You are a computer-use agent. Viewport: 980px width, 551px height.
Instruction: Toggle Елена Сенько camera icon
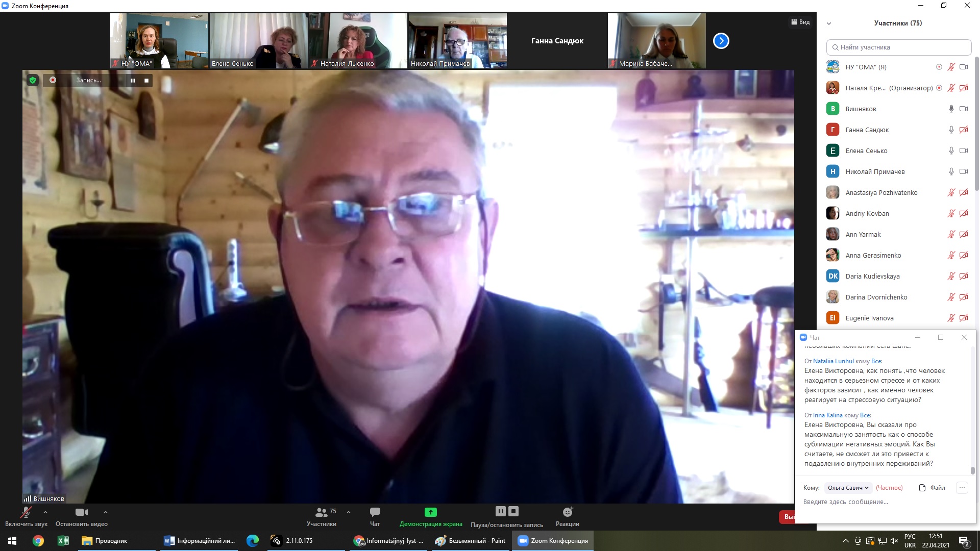pyautogui.click(x=964, y=151)
